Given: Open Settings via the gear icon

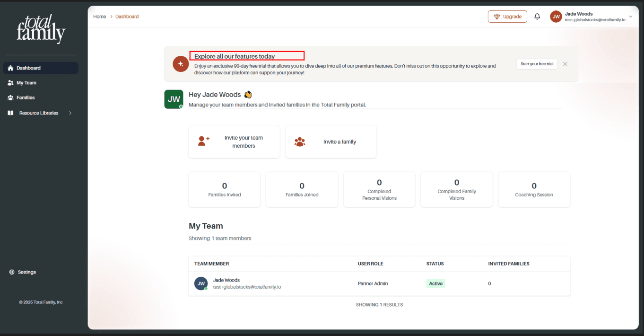Looking at the screenshot, I should tap(12, 272).
